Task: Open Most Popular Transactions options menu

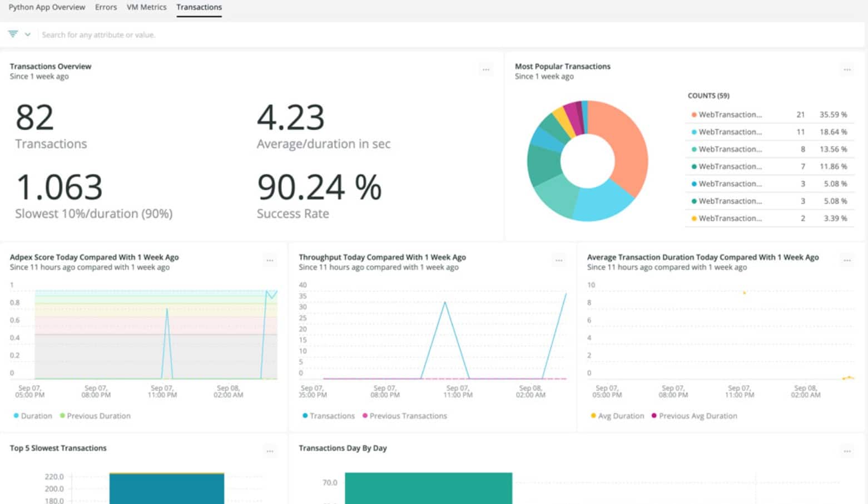Action: click(x=847, y=70)
